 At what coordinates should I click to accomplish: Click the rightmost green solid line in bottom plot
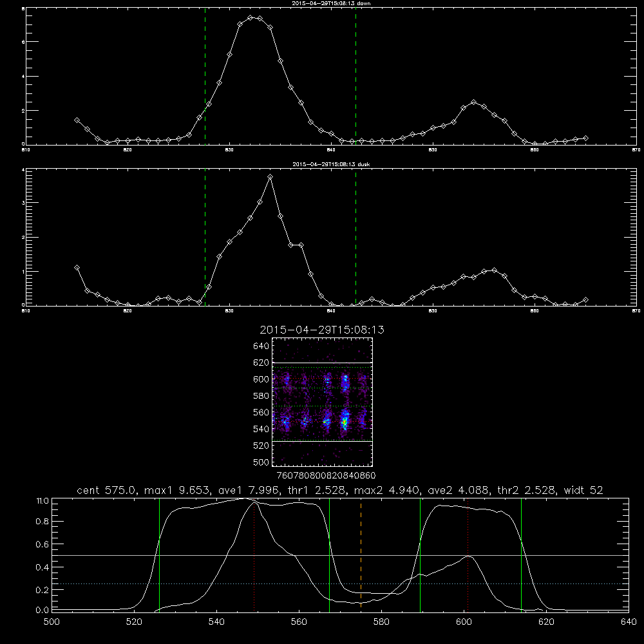[521, 555]
